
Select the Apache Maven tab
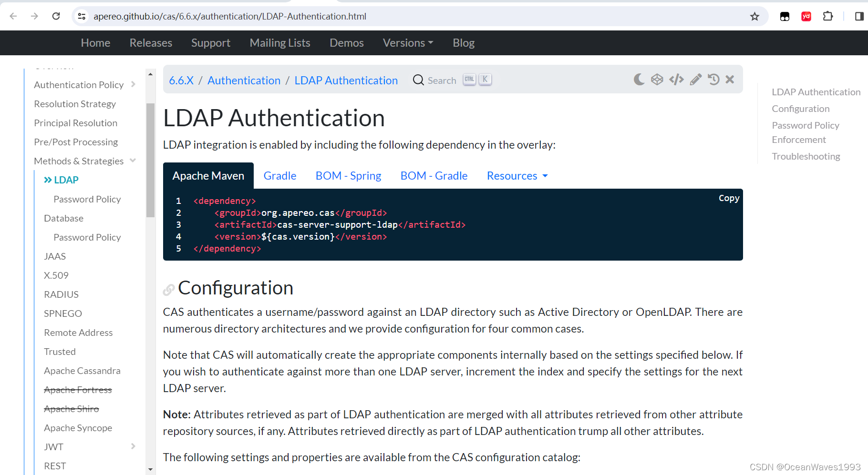click(x=208, y=176)
